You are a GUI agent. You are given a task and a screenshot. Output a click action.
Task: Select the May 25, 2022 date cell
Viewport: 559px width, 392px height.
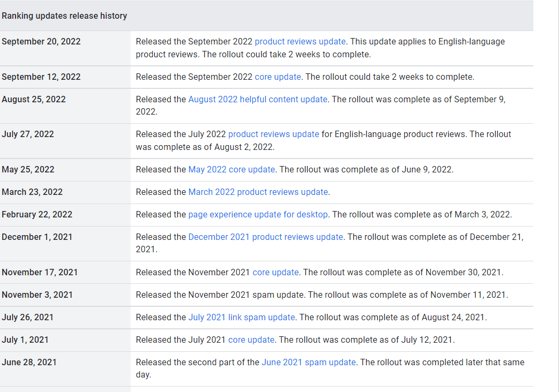(x=65, y=170)
